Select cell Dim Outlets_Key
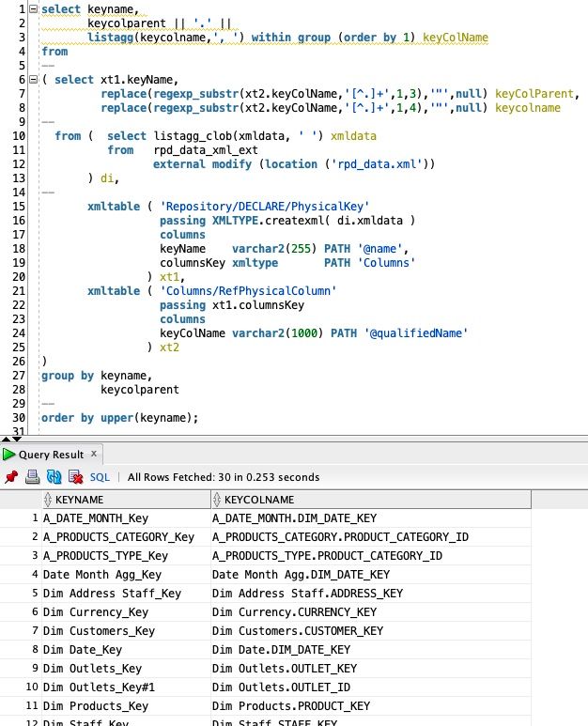Screen dimensions: 588x726 pos(127,668)
